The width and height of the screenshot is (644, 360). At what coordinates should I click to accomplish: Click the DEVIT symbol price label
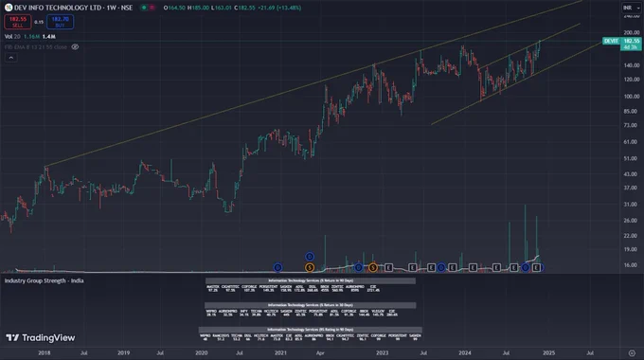point(611,41)
